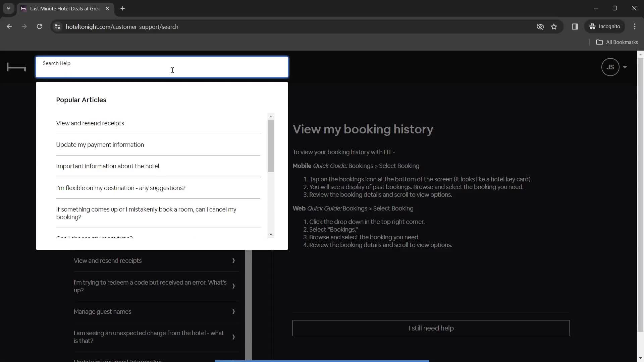Open new tab with plus icon
This screenshot has width=644, height=362.
(x=123, y=8)
